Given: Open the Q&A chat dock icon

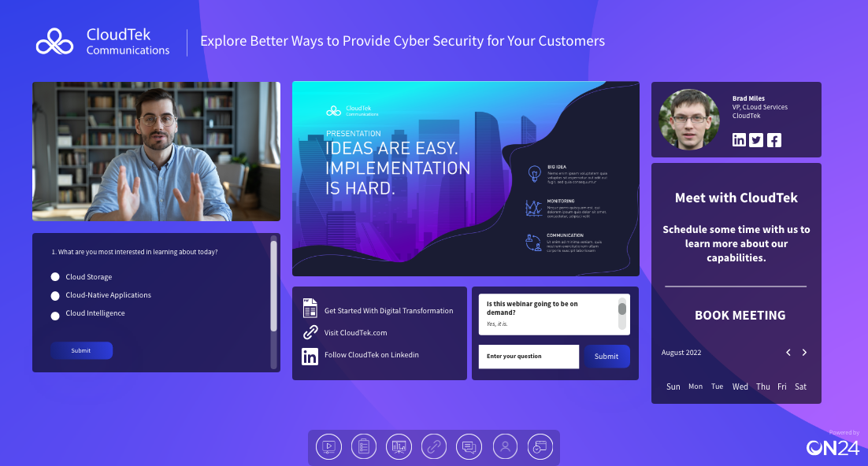Looking at the screenshot, I should coord(469,446).
